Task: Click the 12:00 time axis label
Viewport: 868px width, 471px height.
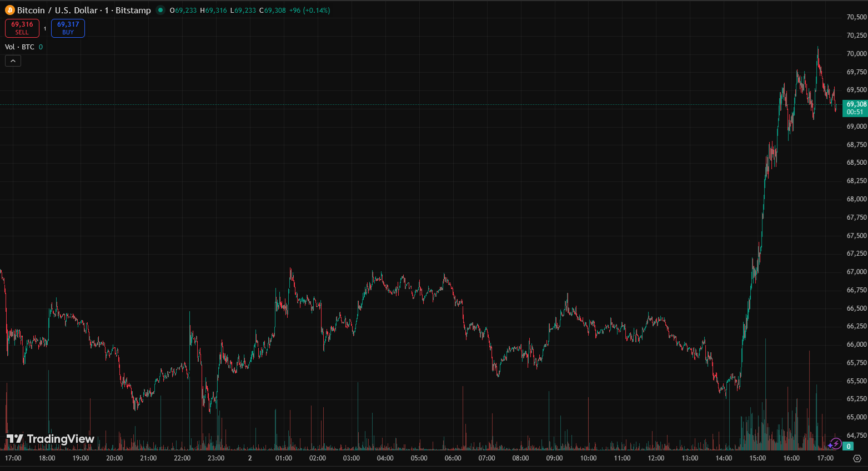Action: [656, 458]
